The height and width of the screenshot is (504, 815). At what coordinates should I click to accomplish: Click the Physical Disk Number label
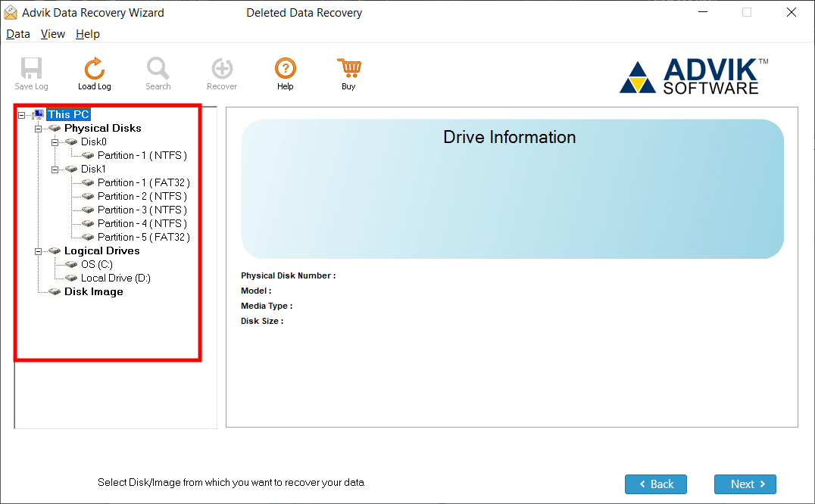click(289, 275)
